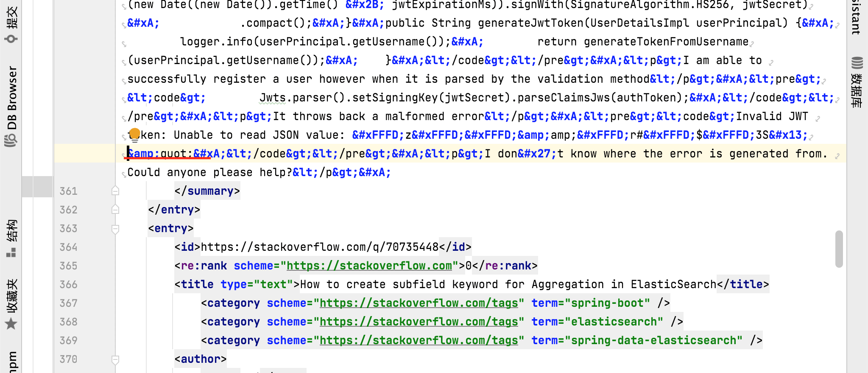Click 'Invalid JWT' text in the editor
Viewport: 868px width, 373px height.
click(x=772, y=116)
